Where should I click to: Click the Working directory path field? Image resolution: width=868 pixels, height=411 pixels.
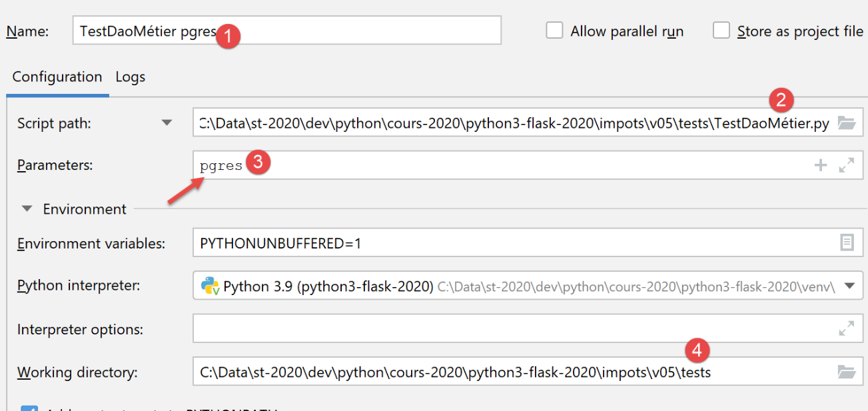(513, 372)
